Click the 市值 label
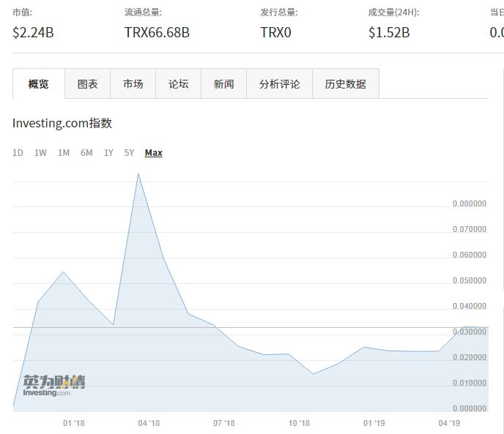The height and width of the screenshot is (434, 504). 22,12
